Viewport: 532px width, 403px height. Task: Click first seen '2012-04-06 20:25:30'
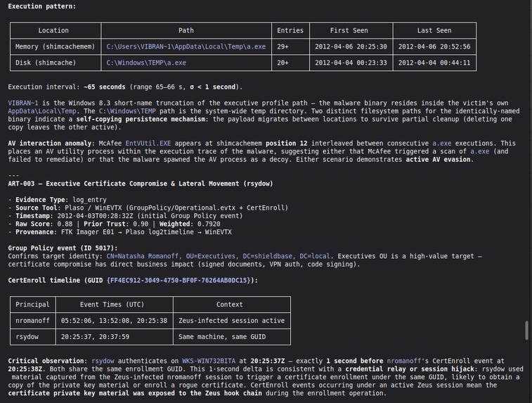[x=351, y=46]
